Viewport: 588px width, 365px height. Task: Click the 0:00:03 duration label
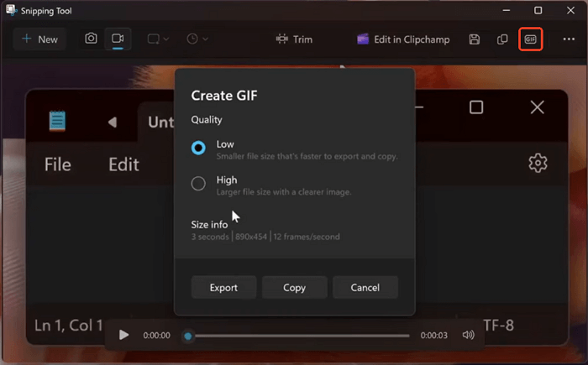[434, 336]
